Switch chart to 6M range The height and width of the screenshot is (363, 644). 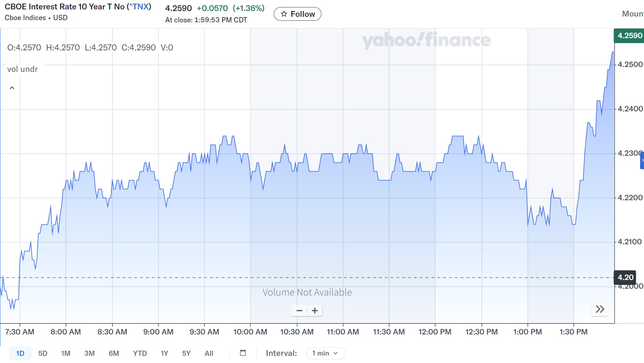click(x=114, y=353)
